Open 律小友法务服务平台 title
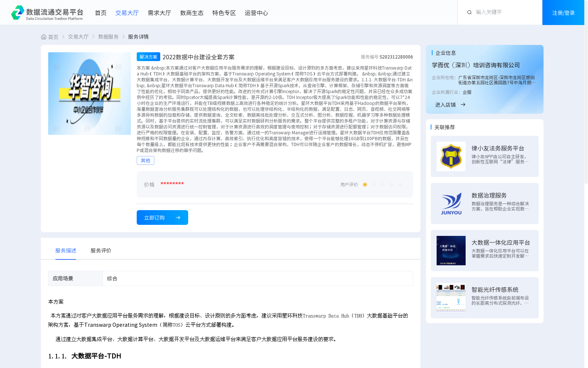This screenshot has height=368, width=588. [x=498, y=148]
